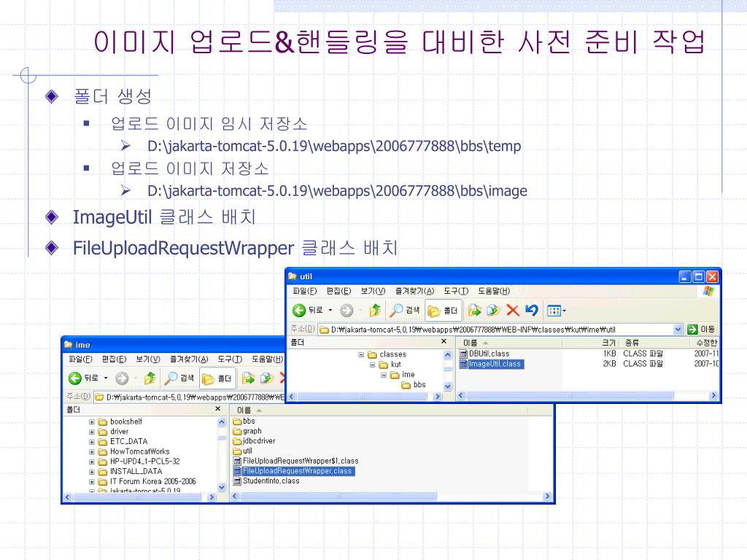
Task: Open the 도구(T) menu in util window
Action: click(456, 291)
